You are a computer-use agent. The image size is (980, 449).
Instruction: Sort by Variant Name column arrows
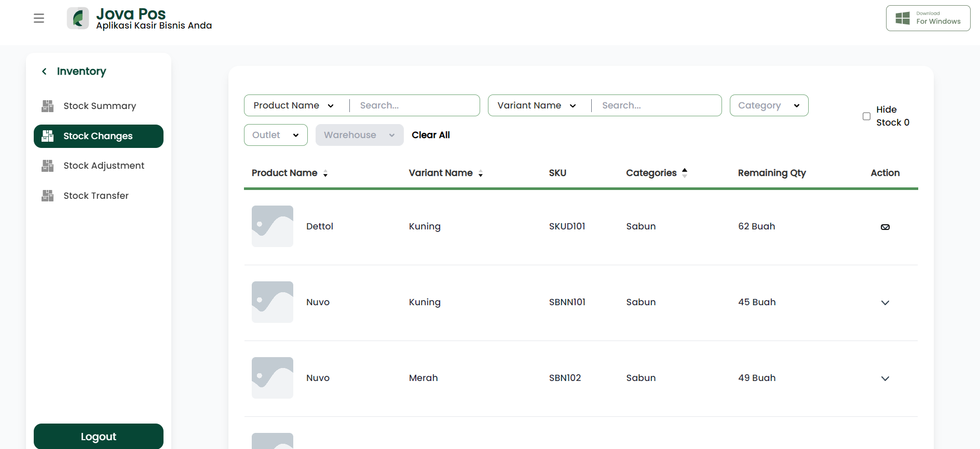(x=481, y=173)
